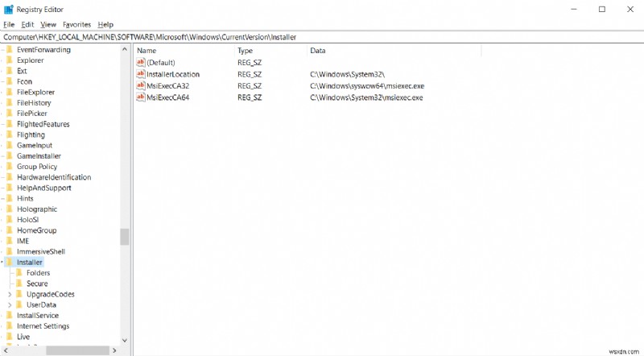The width and height of the screenshot is (644, 356).
Task: Click the tree scroll down arrow
Action: [x=125, y=341]
